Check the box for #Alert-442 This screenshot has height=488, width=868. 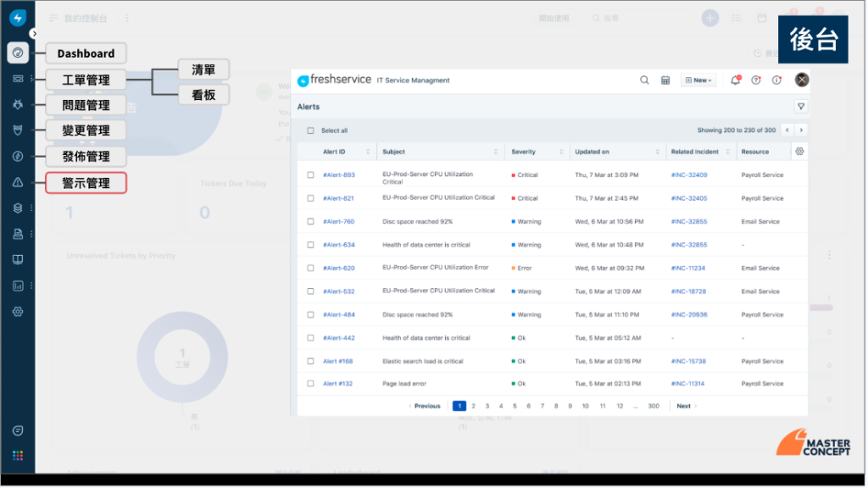coord(311,338)
